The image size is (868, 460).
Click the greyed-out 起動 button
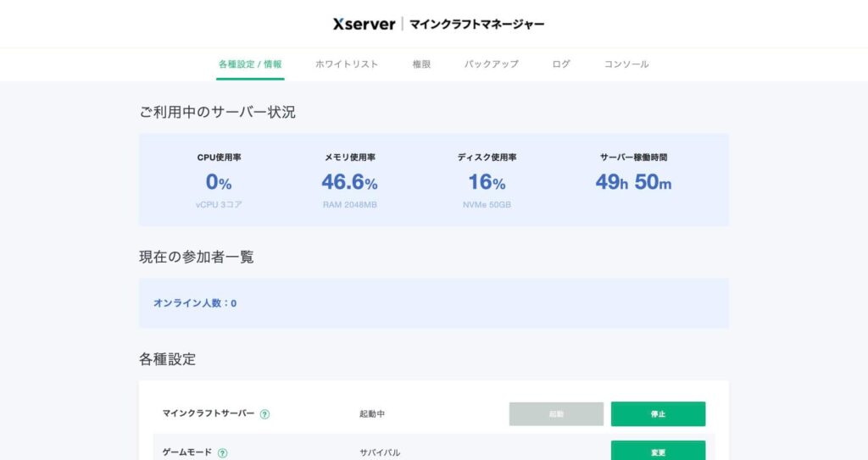(556, 414)
